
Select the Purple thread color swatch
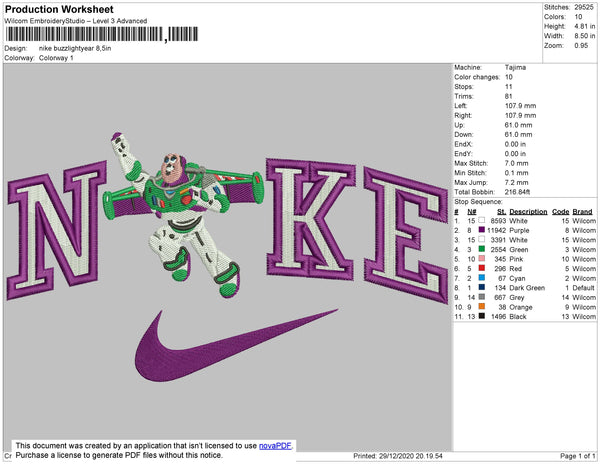coord(482,230)
